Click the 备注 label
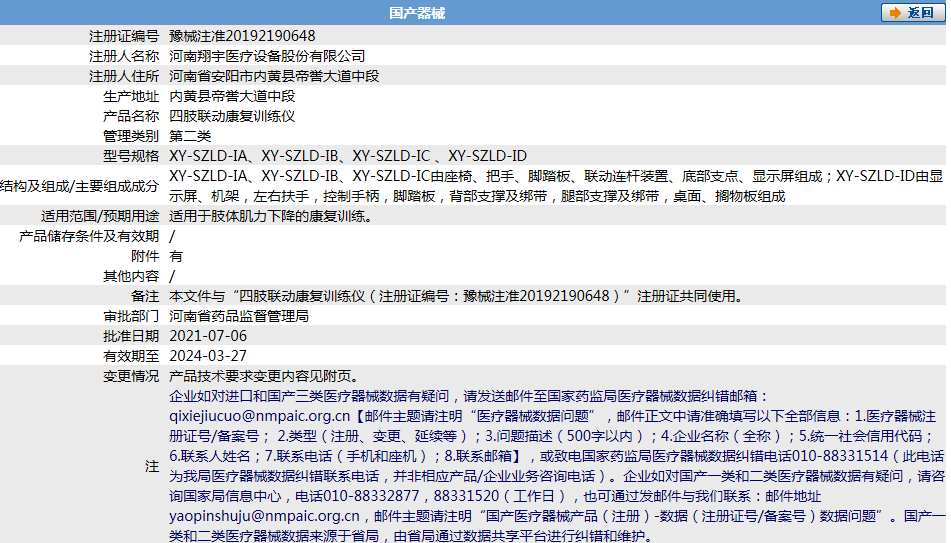 (x=145, y=297)
